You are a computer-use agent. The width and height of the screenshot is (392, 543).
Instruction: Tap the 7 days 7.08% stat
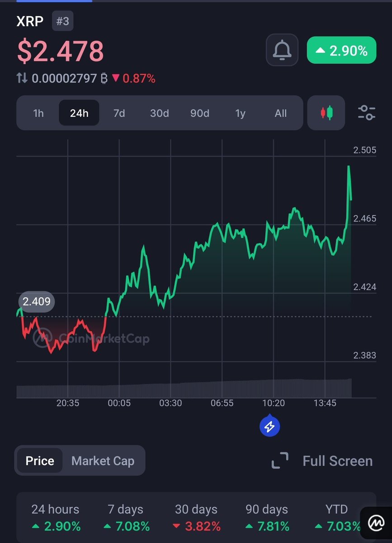coord(127,518)
